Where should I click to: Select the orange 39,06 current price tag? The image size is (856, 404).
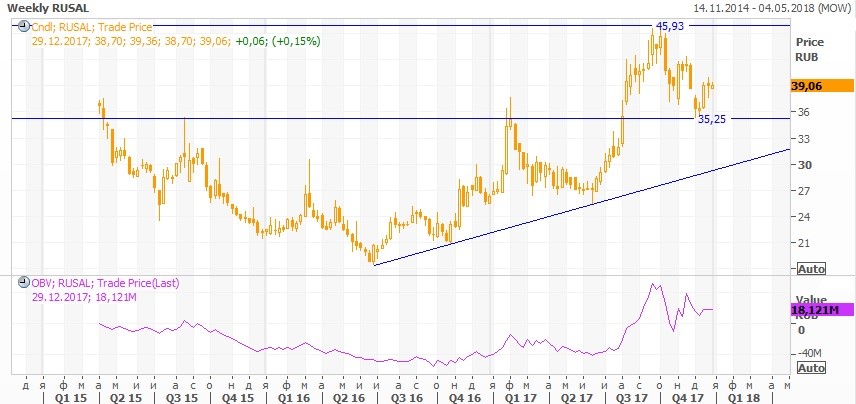tap(808, 88)
